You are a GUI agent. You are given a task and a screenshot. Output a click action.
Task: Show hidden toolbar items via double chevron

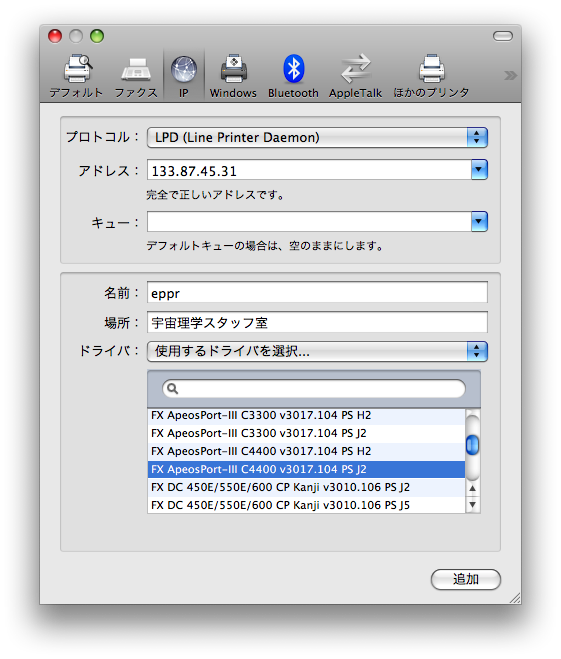tap(510, 76)
